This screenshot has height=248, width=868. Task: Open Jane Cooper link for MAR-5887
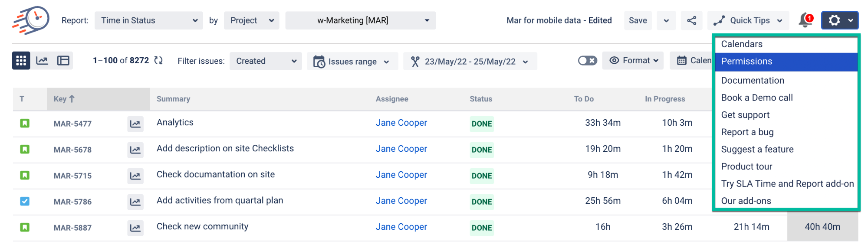[401, 227]
